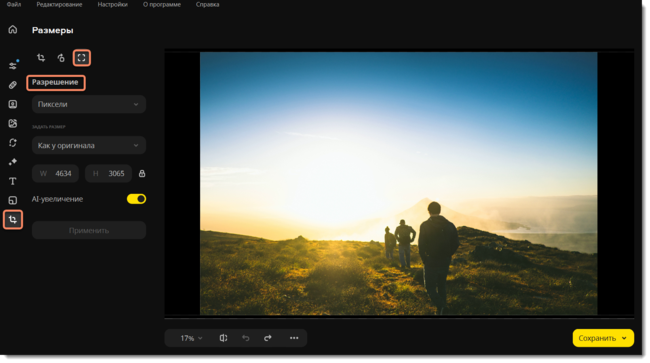Toggle before/after comparison view
This screenshot has width=650, height=363.
223,338
